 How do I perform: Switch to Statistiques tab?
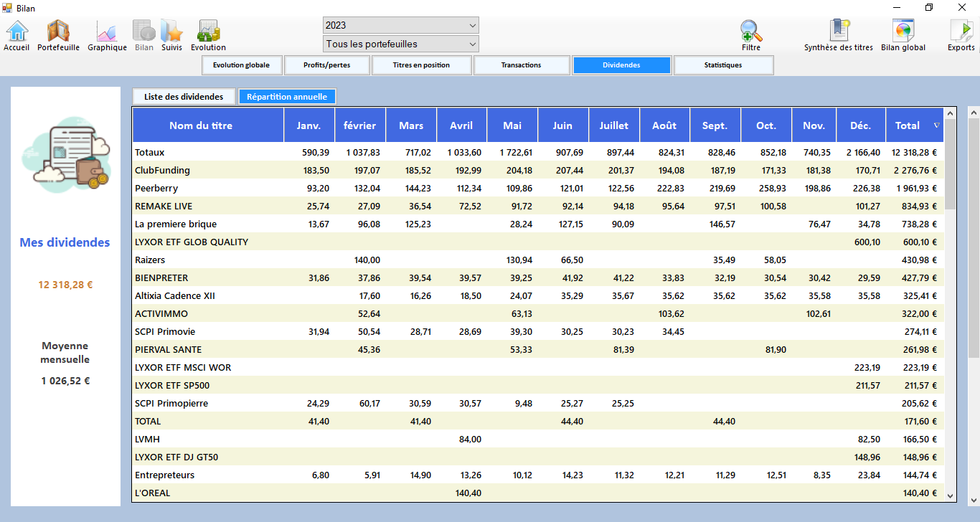pos(723,65)
